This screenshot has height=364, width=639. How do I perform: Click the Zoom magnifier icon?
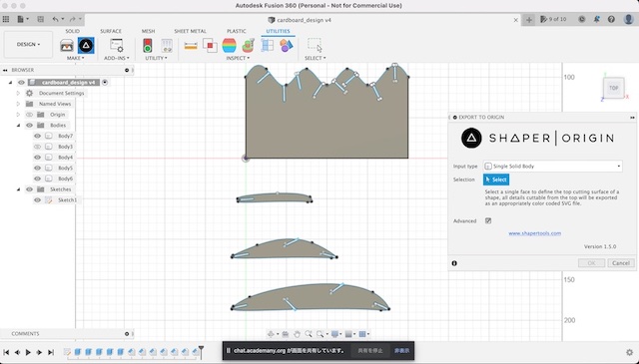tap(309, 334)
